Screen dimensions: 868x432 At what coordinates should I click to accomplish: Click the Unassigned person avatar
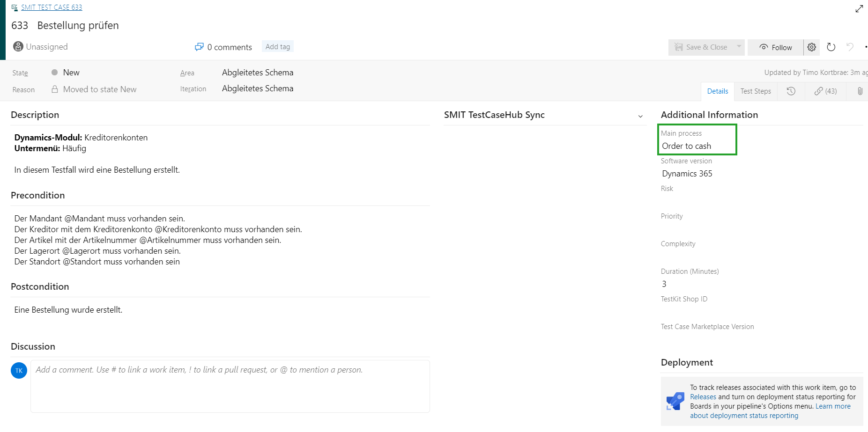click(x=18, y=47)
